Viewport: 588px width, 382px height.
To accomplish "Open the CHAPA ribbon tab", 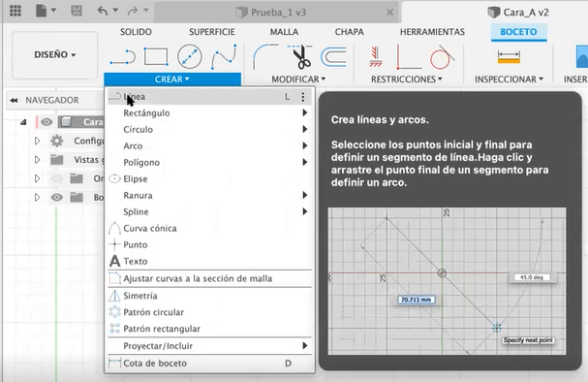I will click(x=349, y=32).
